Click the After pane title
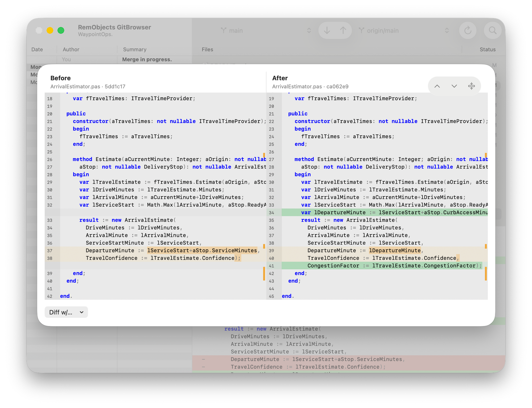Screen dimensions: 532x408 (280, 78)
